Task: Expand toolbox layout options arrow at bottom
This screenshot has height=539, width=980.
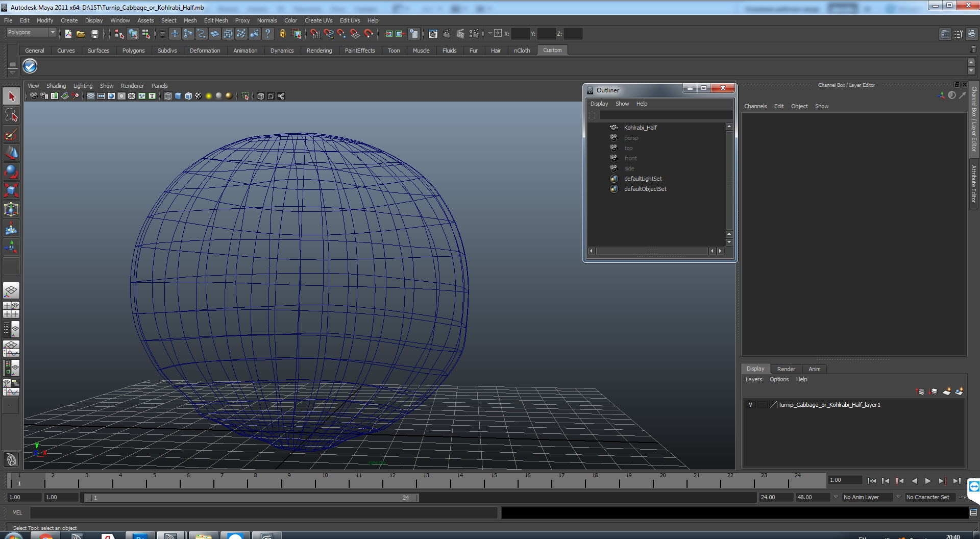Action: (x=11, y=406)
